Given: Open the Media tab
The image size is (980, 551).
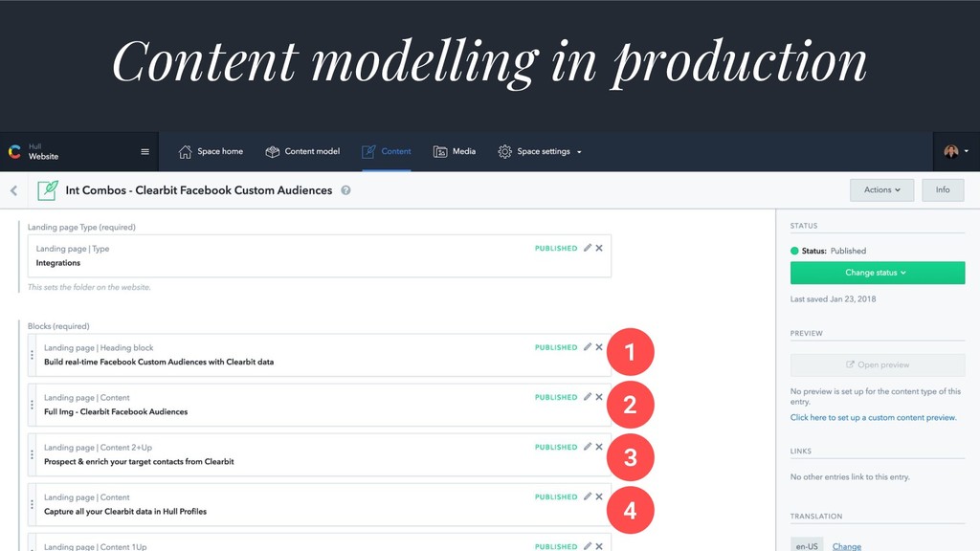Looking at the screenshot, I should point(455,151).
